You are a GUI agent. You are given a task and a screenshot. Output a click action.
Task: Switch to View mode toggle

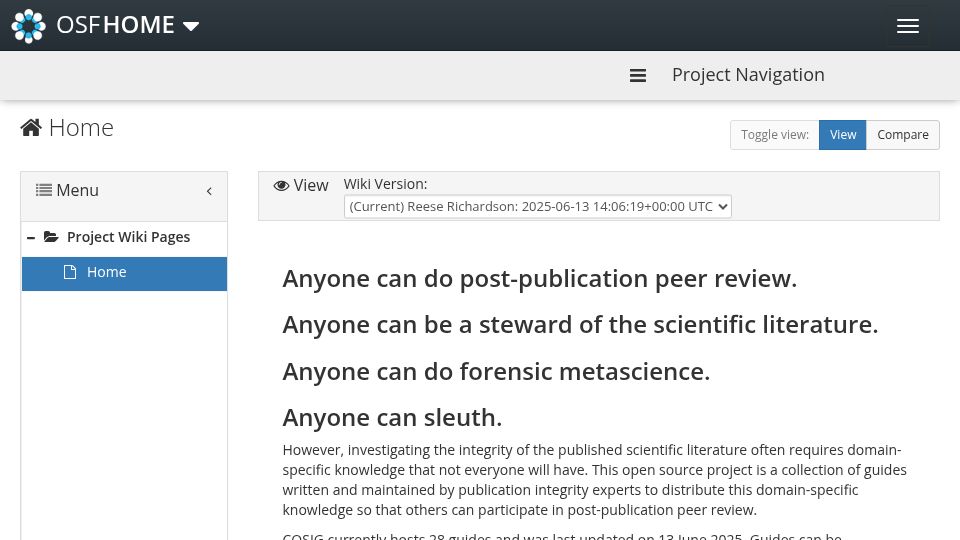click(842, 135)
